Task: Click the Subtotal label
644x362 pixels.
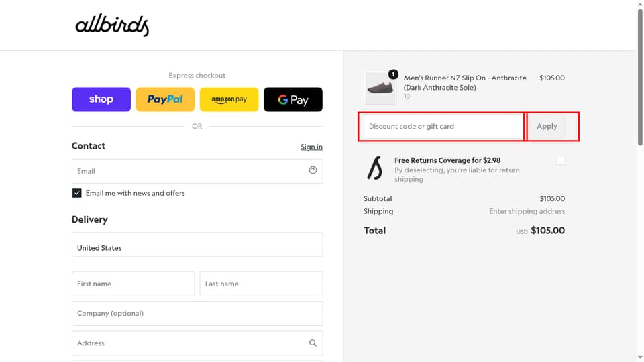Action: tap(378, 198)
